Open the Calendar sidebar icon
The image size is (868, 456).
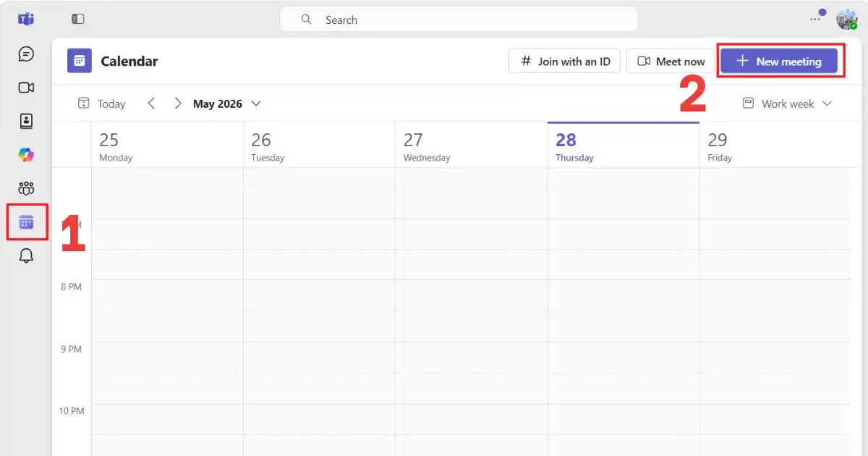(26, 222)
